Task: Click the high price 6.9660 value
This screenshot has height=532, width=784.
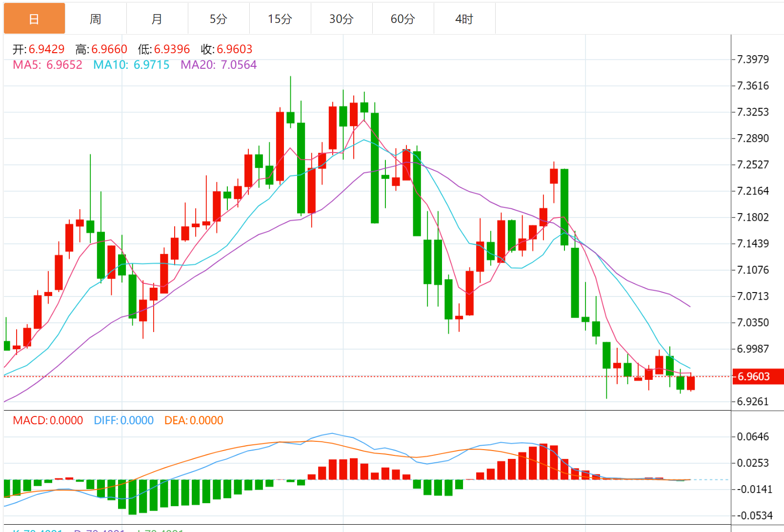Action: point(109,49)
